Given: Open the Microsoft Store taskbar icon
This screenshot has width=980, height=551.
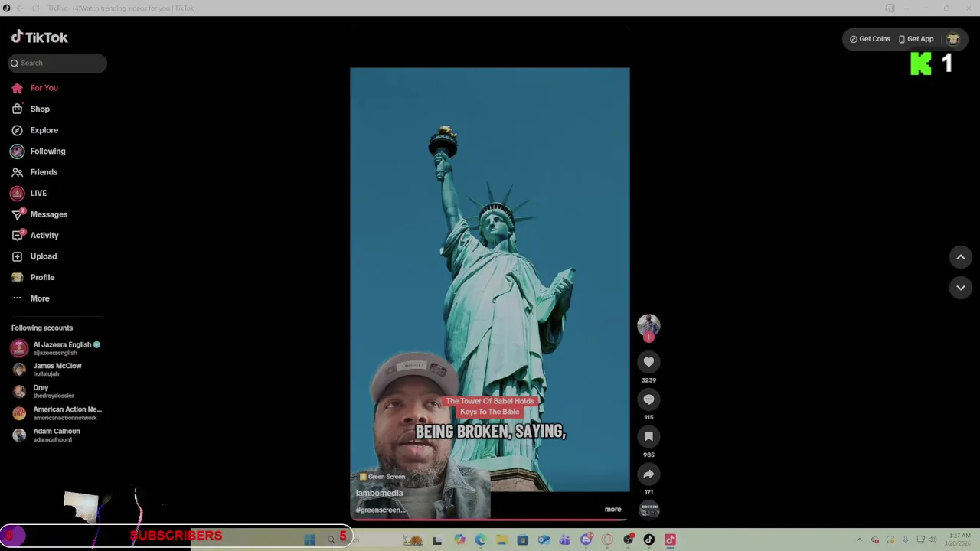Looking at the screenshot, I should [523, 540].
